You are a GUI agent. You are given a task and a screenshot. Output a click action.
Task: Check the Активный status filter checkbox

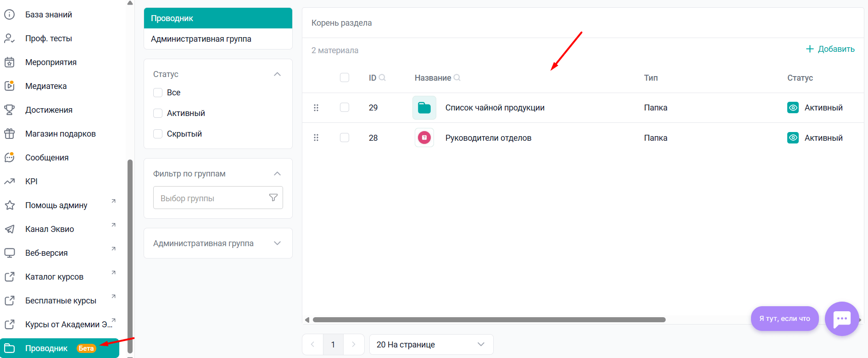[x=158, y=113]
